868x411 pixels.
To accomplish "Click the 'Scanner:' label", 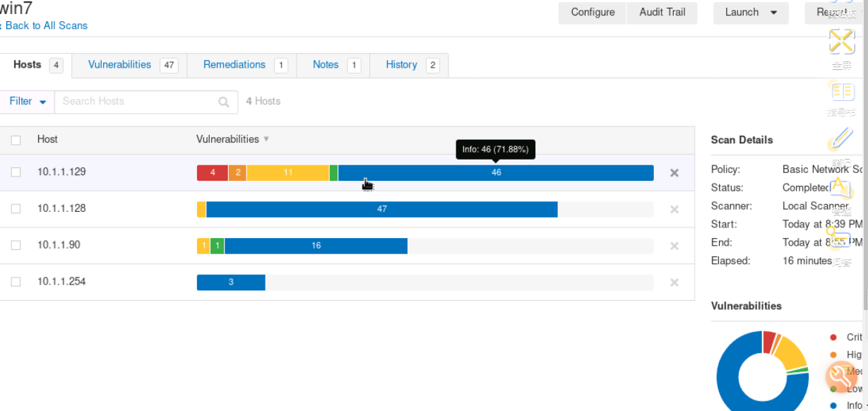I will click(731, 206).
